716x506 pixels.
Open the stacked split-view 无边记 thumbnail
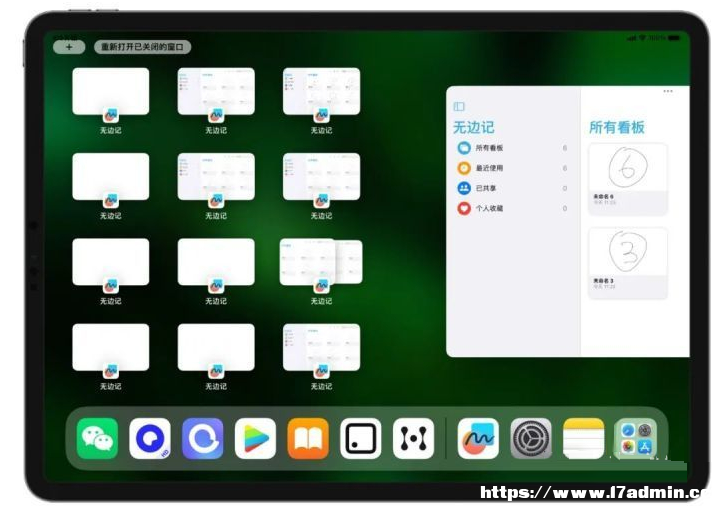pyautogui.click(x=321, y=262)
